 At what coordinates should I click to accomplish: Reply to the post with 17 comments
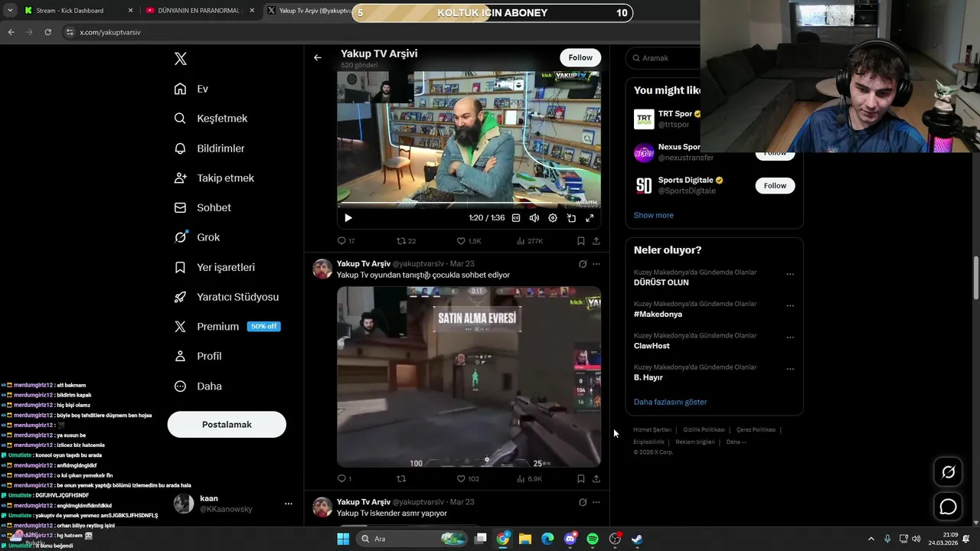tap(342, 240)
